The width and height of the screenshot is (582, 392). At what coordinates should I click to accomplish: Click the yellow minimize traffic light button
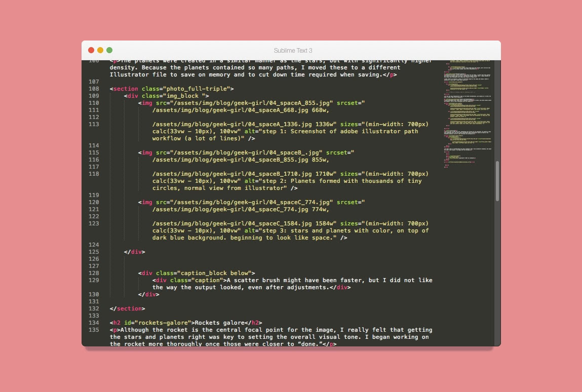coord(100,50)
